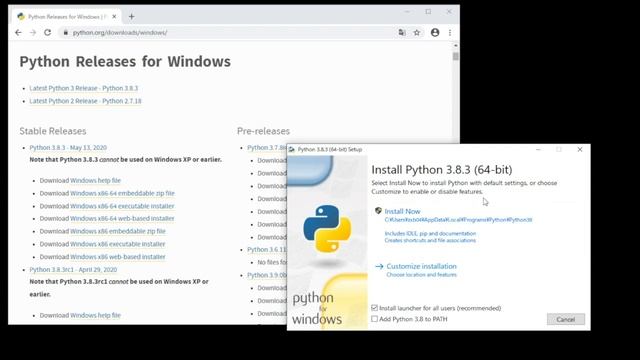
Task: Download Windows x86 web-based installer
Action: coord(118,257)
